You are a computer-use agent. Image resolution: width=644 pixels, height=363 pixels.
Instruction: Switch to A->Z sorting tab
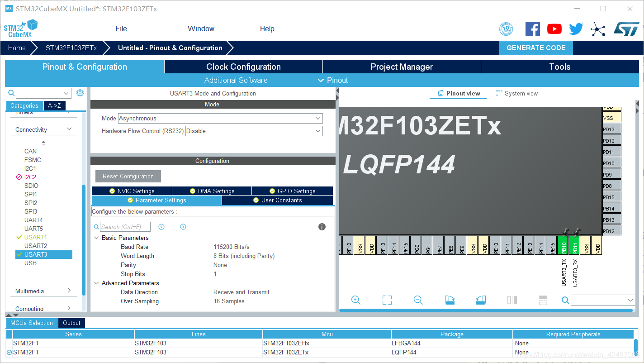pos(54,105)
